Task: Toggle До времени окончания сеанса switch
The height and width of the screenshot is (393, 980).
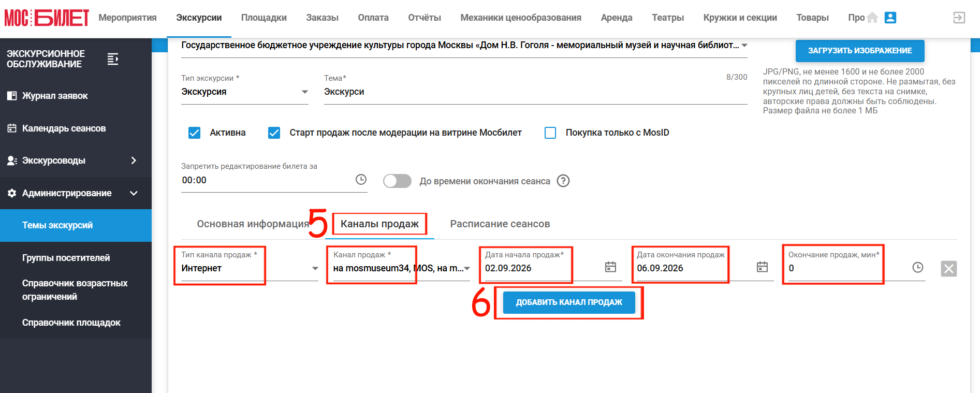Action: tap(397, 181)
